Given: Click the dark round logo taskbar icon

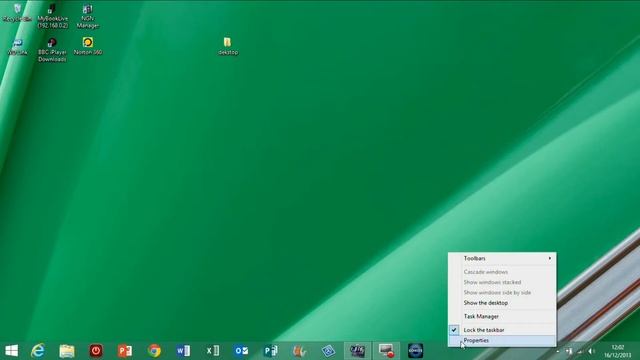Looking at the screenshot, I should 416,351.
